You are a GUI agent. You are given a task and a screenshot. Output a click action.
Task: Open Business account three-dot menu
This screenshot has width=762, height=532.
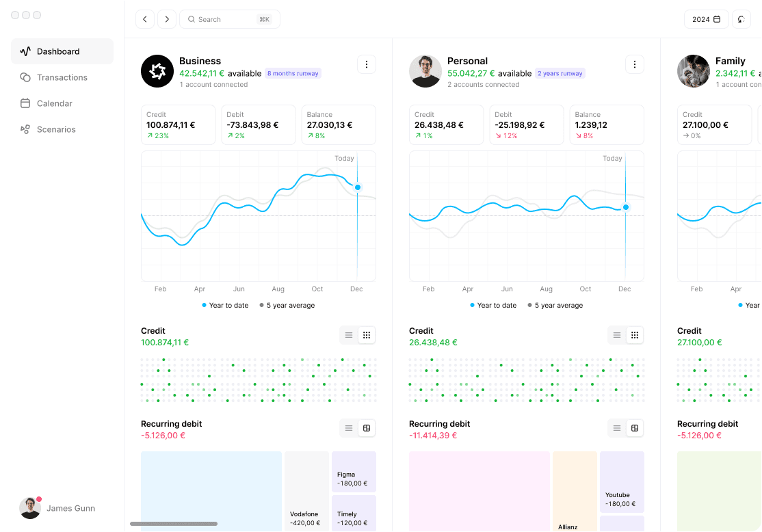pos(367,64)
